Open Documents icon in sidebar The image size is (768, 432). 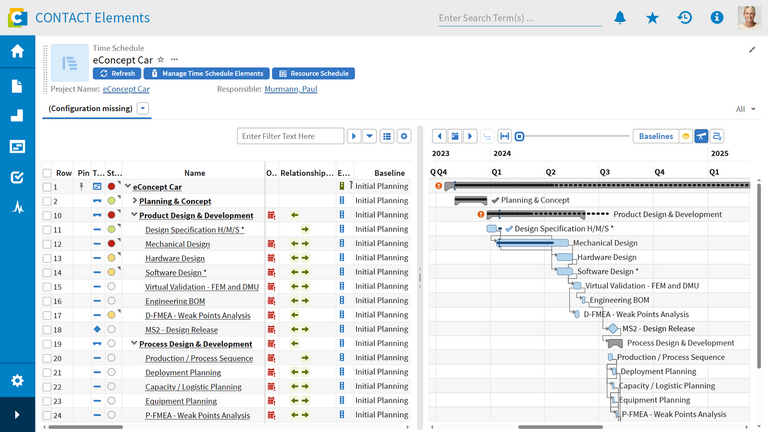pyautogui.click(x=18, y=86)
